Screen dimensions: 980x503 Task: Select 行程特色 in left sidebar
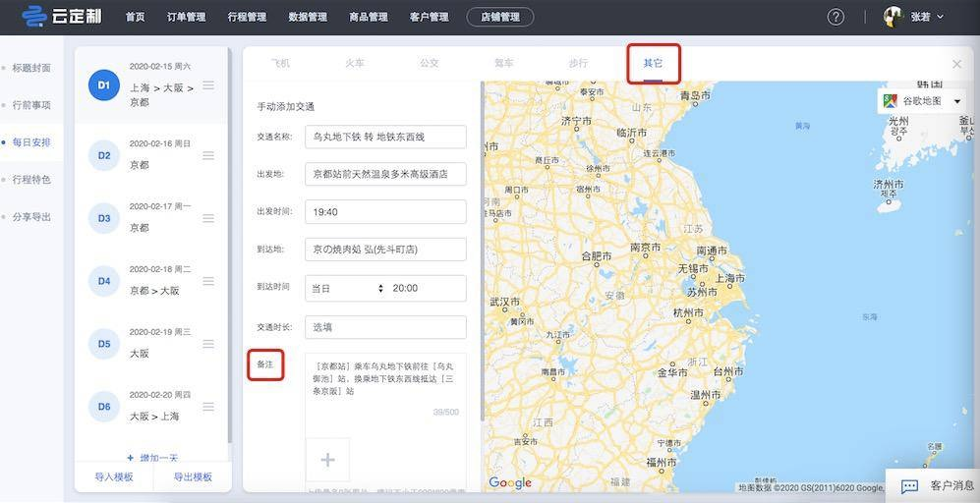coord(31,180)
